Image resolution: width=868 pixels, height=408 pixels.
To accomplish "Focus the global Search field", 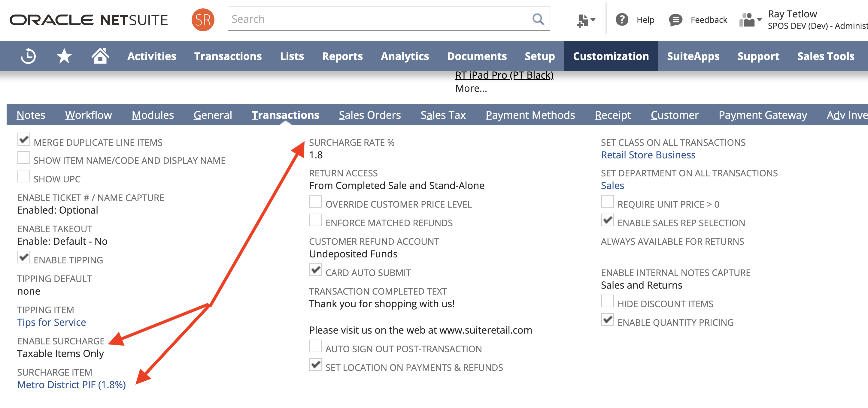I will (378, 19).
